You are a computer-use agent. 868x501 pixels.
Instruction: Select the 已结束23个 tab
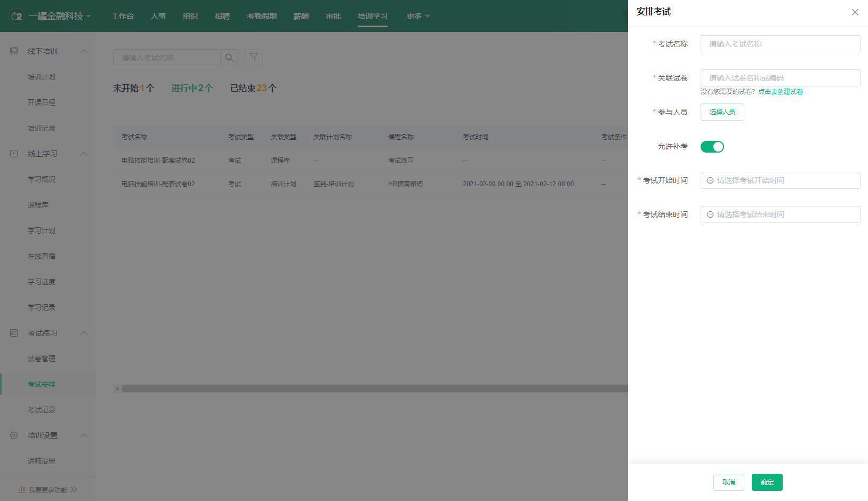[253, 88]
